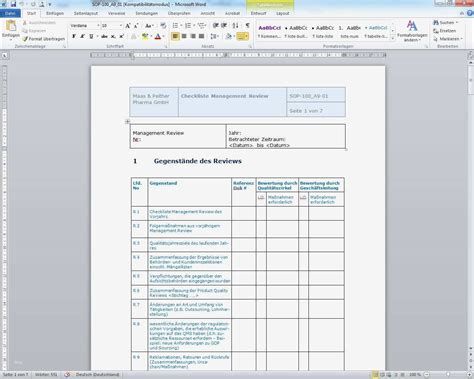The height and width of the screenshot is (379, 474).
Task: Click the Formatvorlagen ändern icon
Action: [412, 31]
